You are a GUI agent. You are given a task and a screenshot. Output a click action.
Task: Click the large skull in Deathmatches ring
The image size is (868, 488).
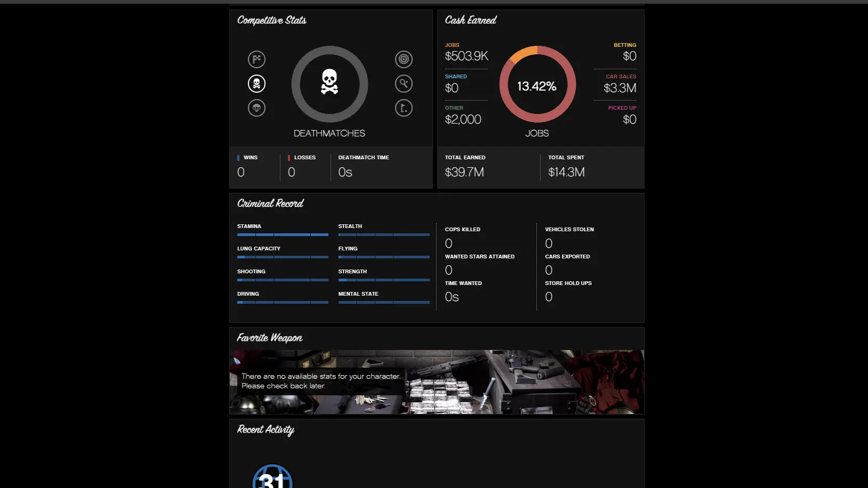pyautogui.click(x=329, y=83)
